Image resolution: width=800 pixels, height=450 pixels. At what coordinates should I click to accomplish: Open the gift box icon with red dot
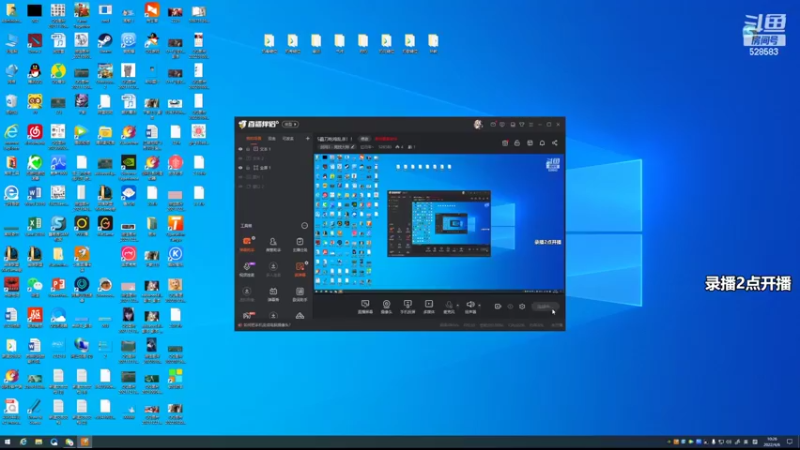(x=505, y=143)
